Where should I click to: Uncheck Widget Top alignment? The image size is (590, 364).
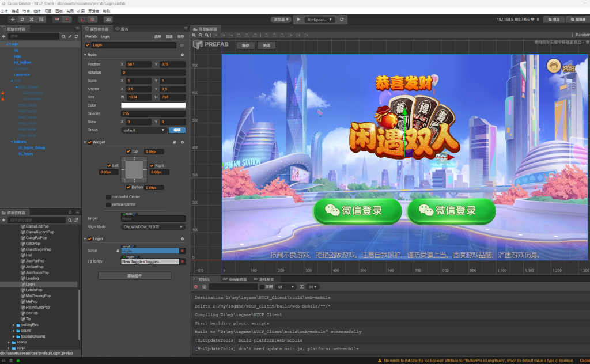[128, 151]
